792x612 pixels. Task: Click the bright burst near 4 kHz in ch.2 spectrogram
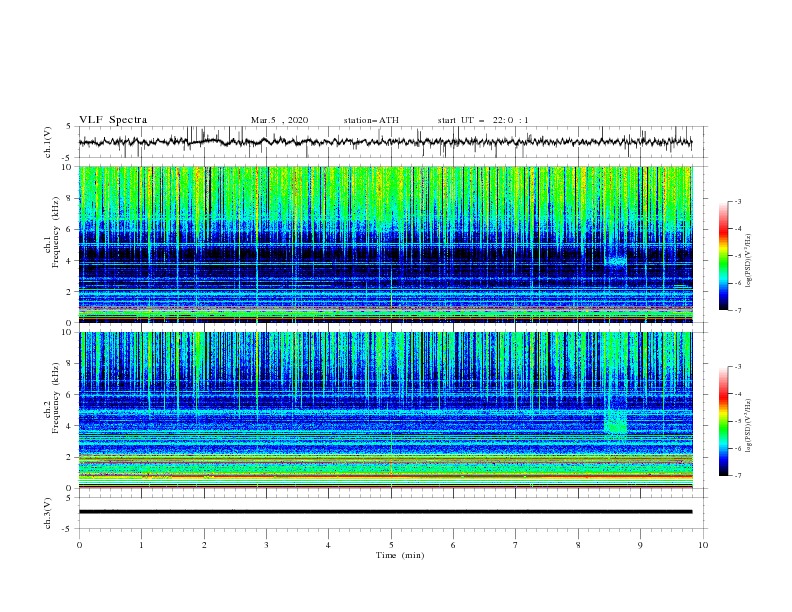tap(616, 423)
